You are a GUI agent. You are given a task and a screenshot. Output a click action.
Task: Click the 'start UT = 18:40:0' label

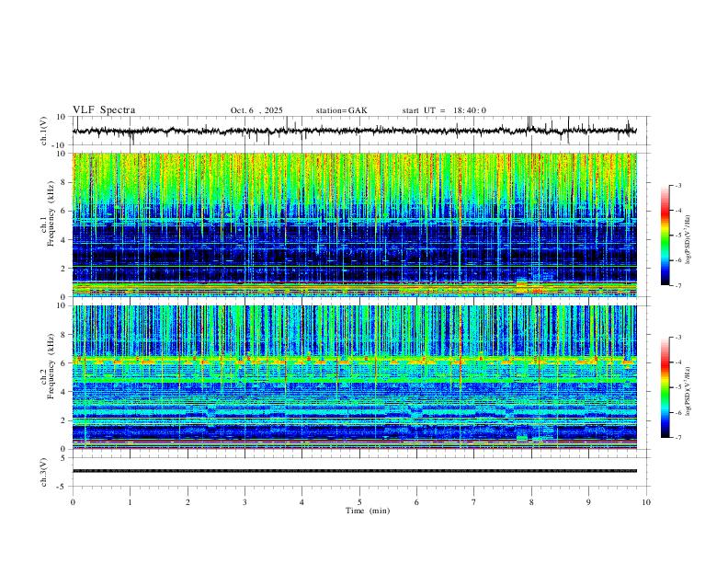(444, 110)
